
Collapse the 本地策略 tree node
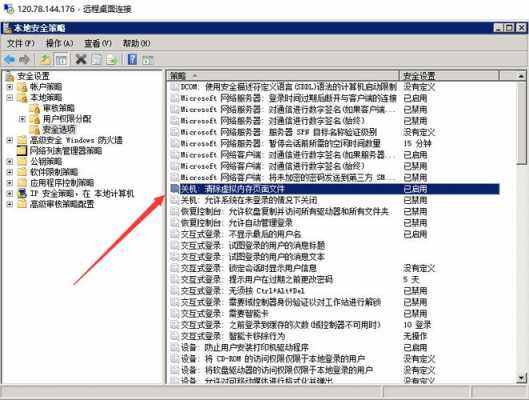10,98
